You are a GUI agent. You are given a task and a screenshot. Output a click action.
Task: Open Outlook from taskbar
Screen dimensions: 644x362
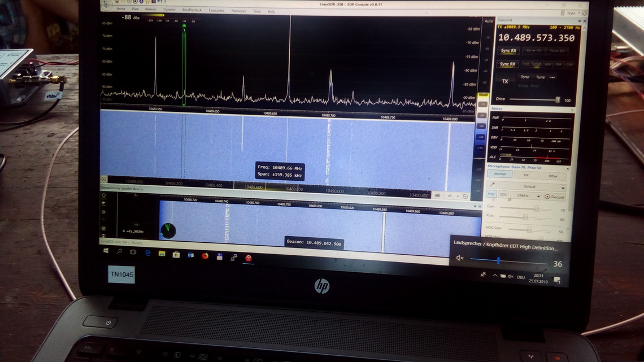[190, 255]
